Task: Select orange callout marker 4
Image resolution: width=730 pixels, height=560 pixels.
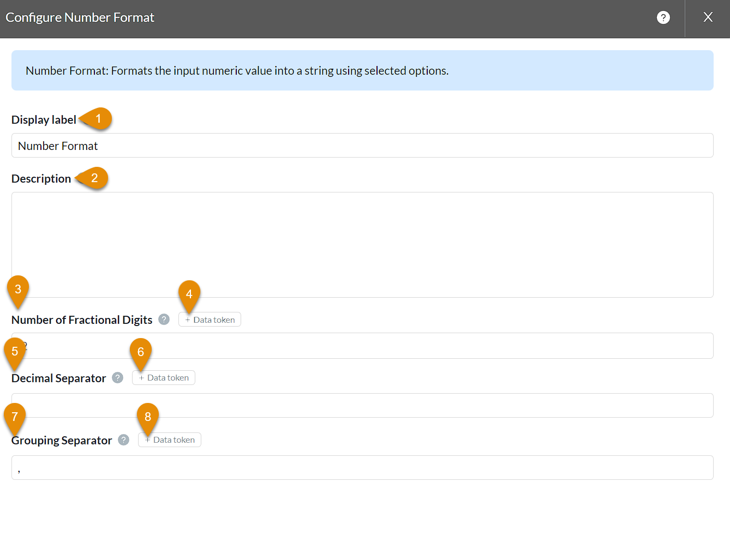Action: click(189, 293)
